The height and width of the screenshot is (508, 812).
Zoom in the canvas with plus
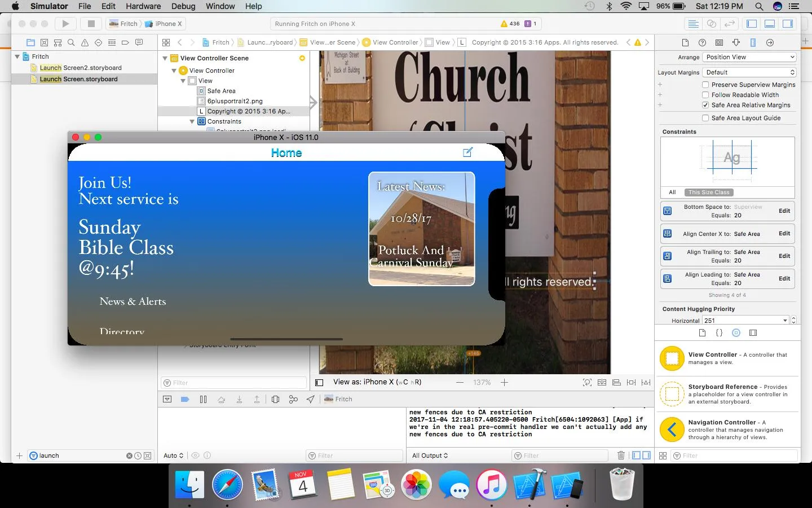(504, 382)
